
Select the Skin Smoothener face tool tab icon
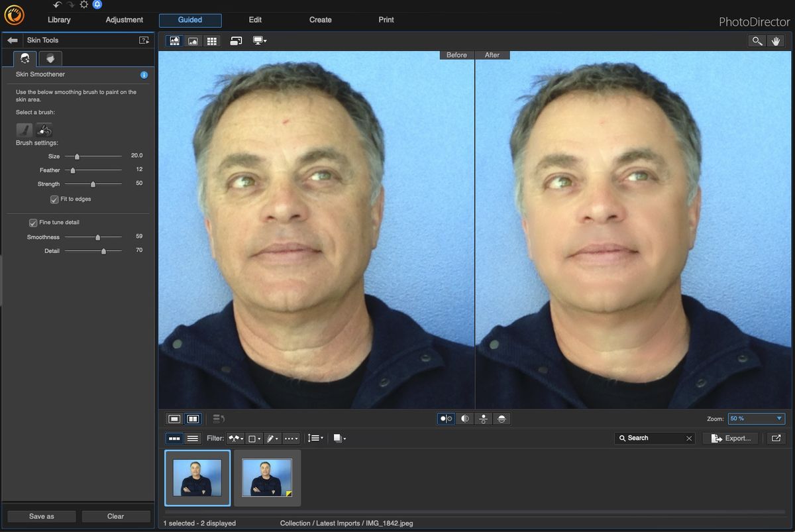click(x=25, y=58)
